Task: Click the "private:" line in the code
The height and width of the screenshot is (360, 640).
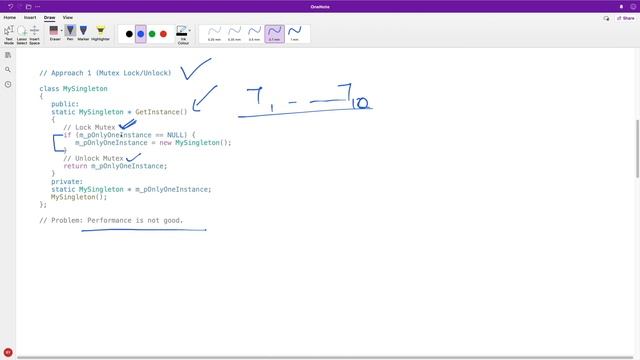Action: click(x=67, y=182)
